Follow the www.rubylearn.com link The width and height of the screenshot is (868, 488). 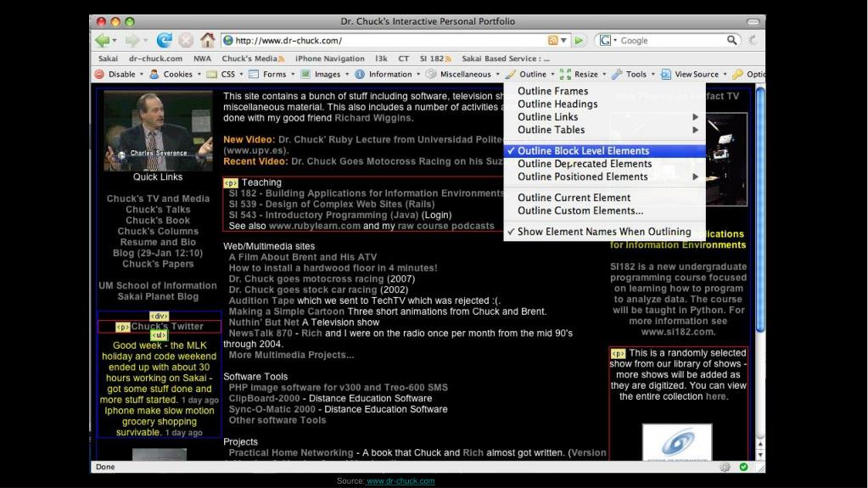coord(315,226)
